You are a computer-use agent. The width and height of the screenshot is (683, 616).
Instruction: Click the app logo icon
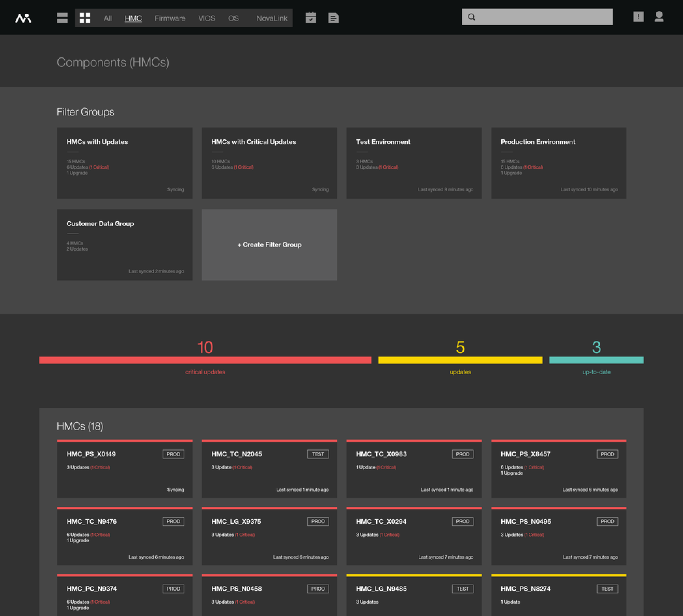[23, 18]
